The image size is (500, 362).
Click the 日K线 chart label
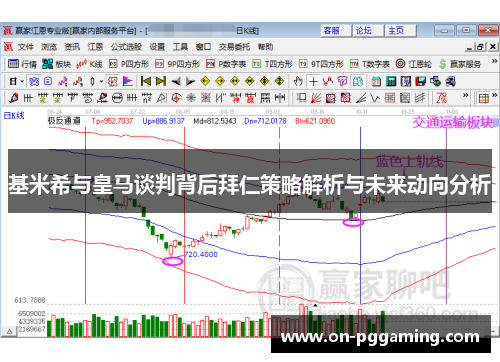click(14, 116)
